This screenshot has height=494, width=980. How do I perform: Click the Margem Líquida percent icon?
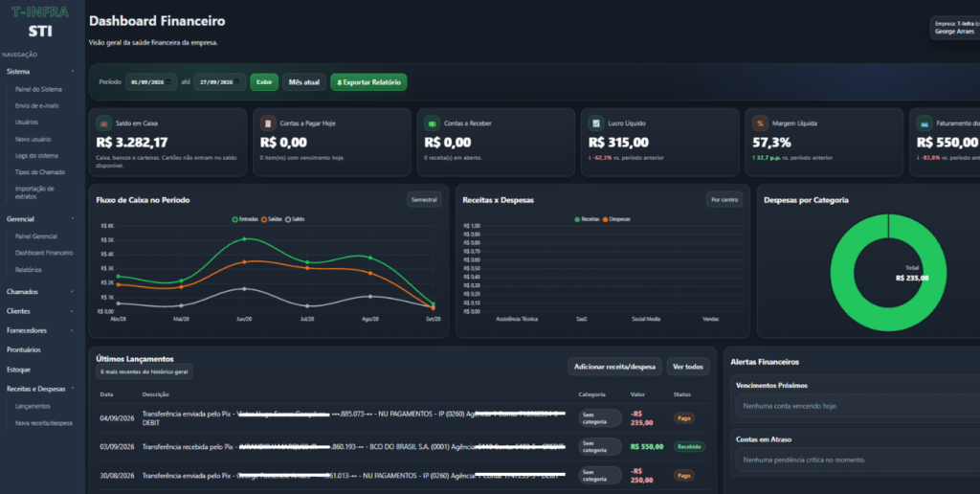point(760,123)
